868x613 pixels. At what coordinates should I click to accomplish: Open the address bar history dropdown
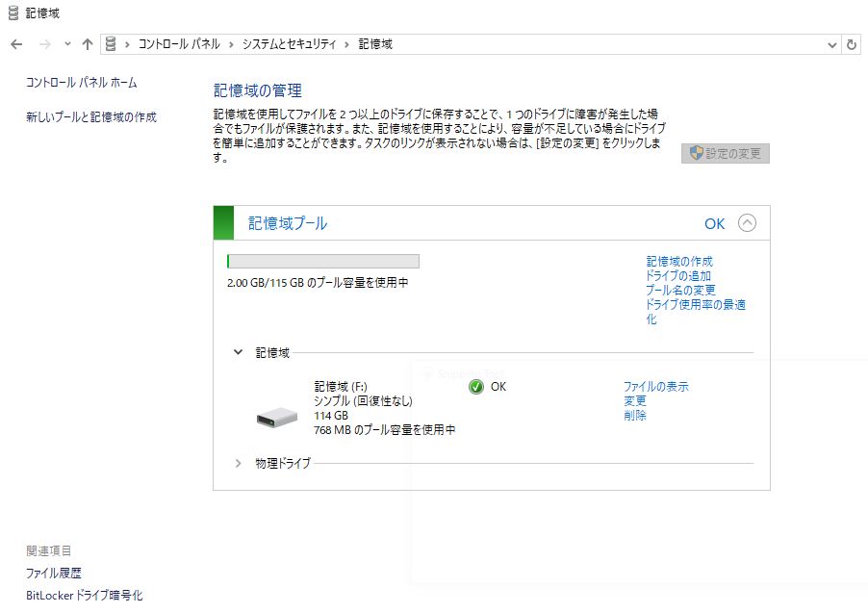click(x=832, y=44)
